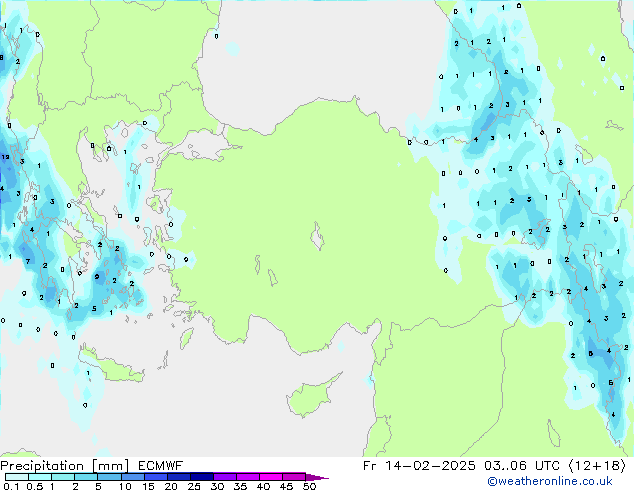This screenshot has width=634, height=490.
Task: Click the 20–25 mm legend color swatch
Action: click(x=178, y=477)
